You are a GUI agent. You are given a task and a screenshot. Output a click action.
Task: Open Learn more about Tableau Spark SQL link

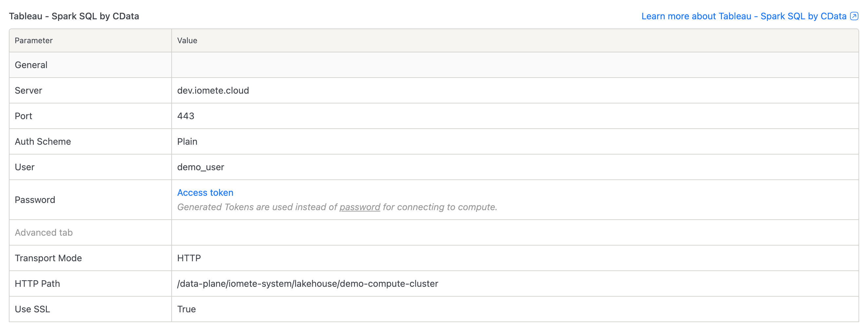(x=744, y=16)
